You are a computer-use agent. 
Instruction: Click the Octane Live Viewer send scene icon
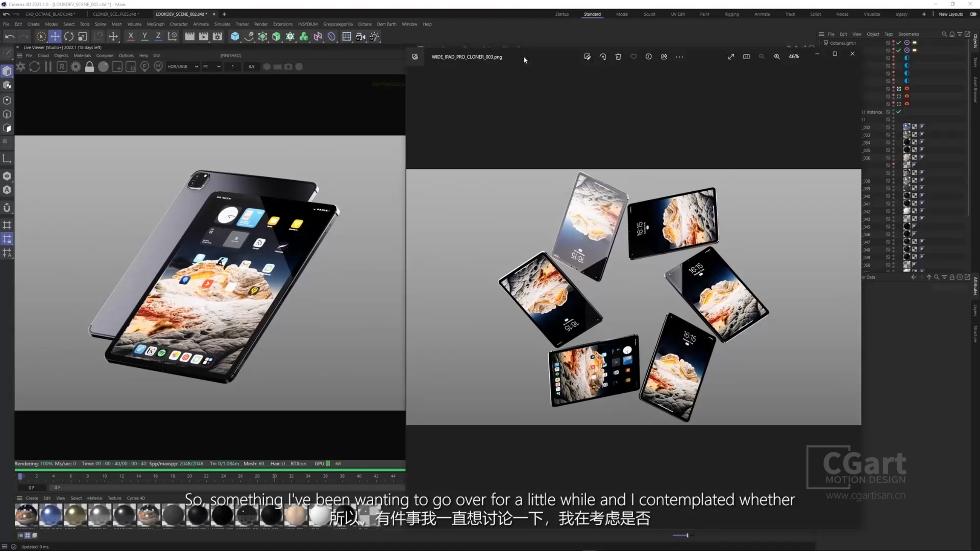21,67
